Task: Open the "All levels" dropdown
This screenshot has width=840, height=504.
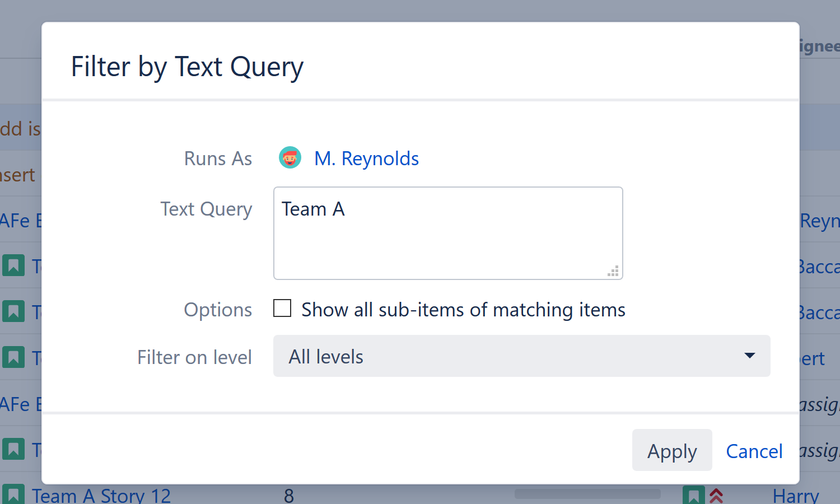Action: click(521, 356)
